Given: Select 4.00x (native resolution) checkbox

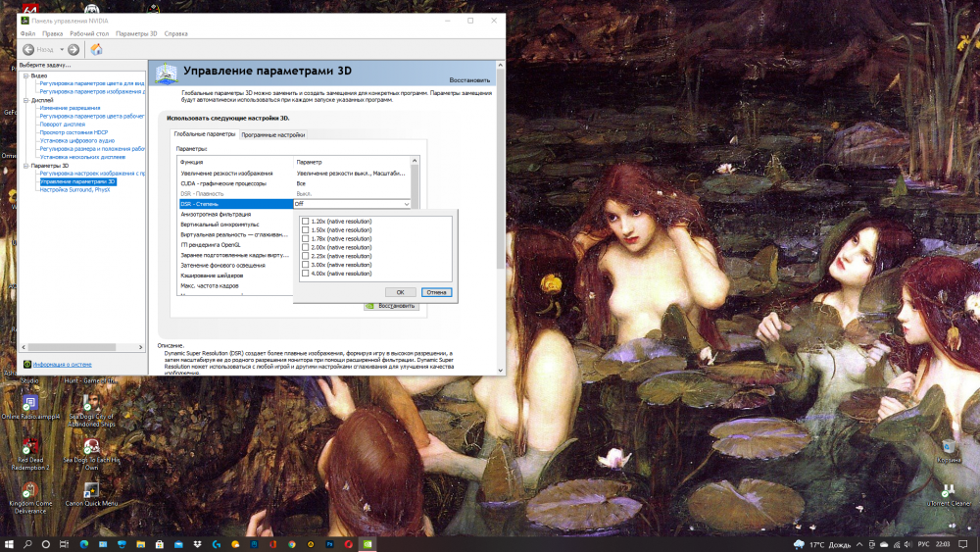Looking at the screenshot, I should (305, 274).
